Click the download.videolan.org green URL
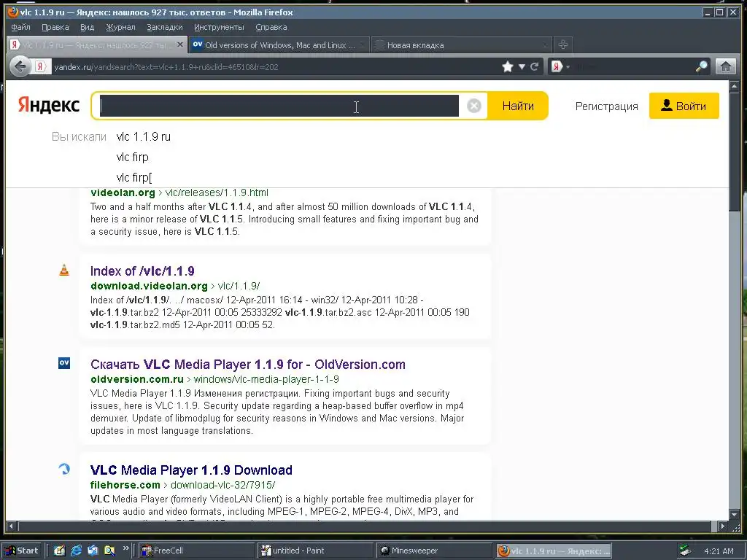747x560 pixels. [x=149, y=286]
